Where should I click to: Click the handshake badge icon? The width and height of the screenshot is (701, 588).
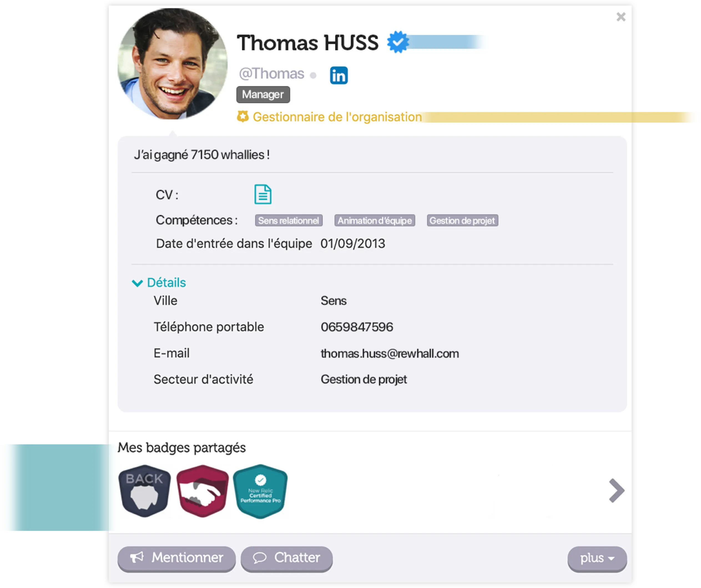tap(203, 490)
